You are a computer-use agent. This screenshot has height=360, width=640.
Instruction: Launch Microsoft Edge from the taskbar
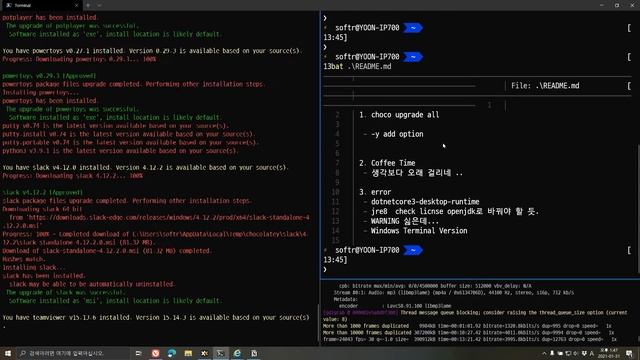click(171, 353)
